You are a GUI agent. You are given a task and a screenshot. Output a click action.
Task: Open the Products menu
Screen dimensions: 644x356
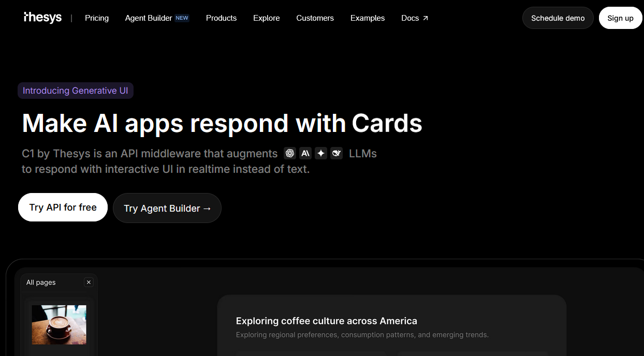[221, 18]
